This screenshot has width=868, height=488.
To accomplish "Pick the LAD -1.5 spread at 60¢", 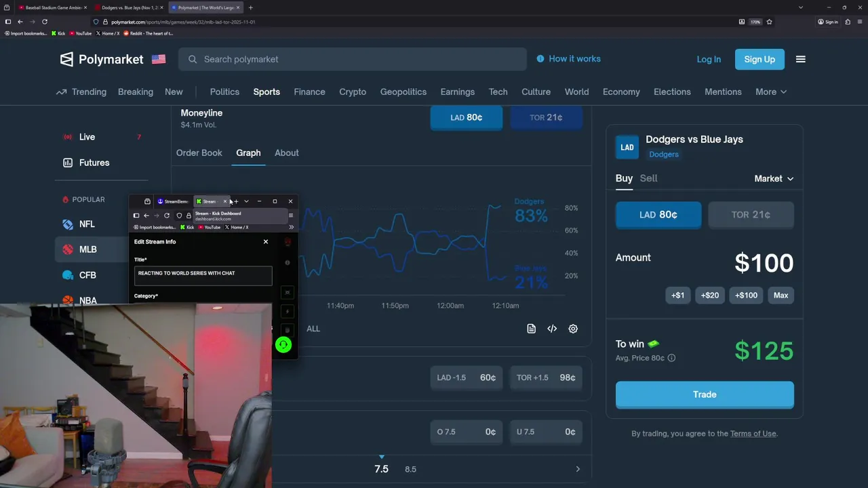I will [467, 378].
